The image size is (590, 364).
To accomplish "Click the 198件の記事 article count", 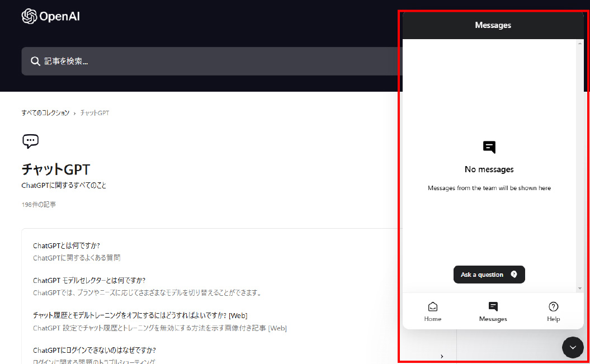I will click(x=39, y=205).
